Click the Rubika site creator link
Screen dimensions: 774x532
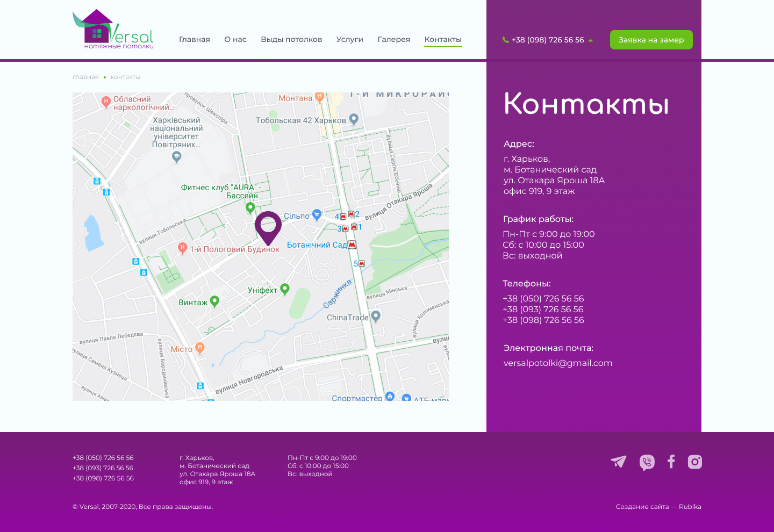tap(690, 507)
